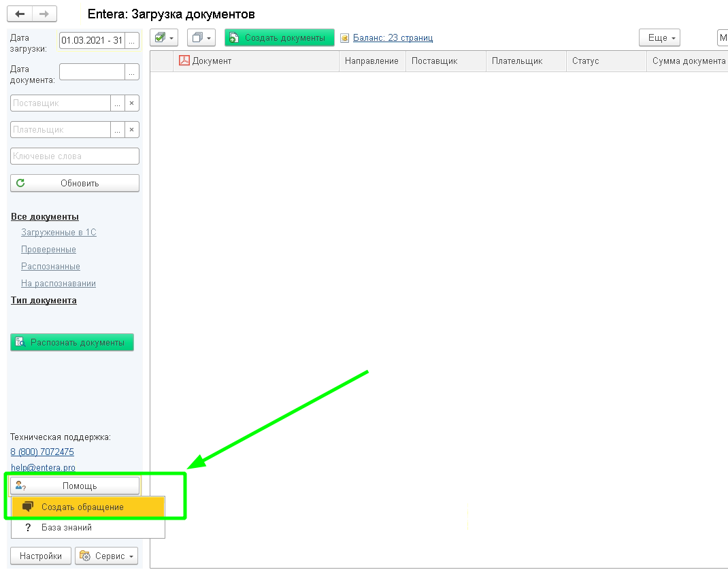Open Настройки button

41,556
